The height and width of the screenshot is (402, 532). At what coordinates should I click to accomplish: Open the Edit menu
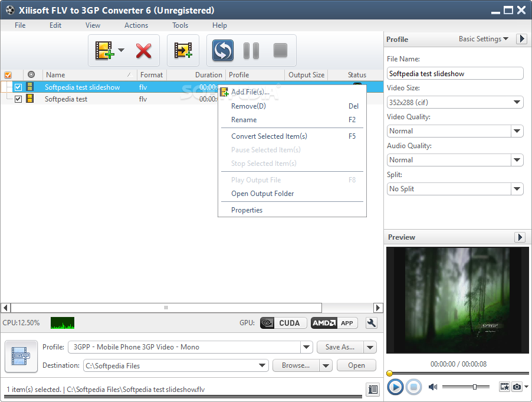point(55,25)
